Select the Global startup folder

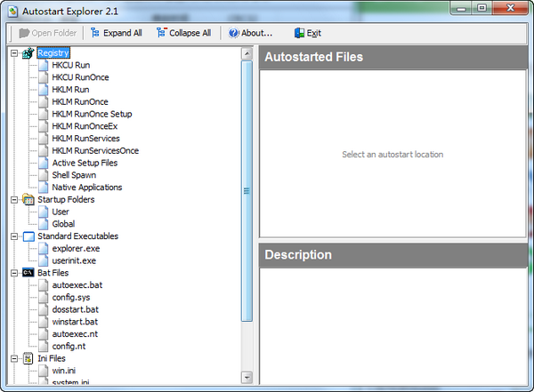[x=63, y=224]
